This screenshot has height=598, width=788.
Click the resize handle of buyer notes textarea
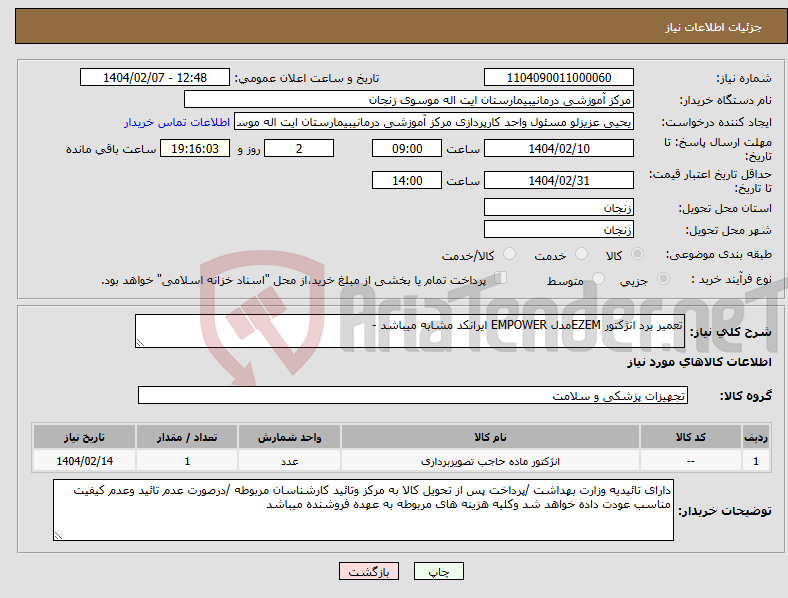tap(58, 536)
